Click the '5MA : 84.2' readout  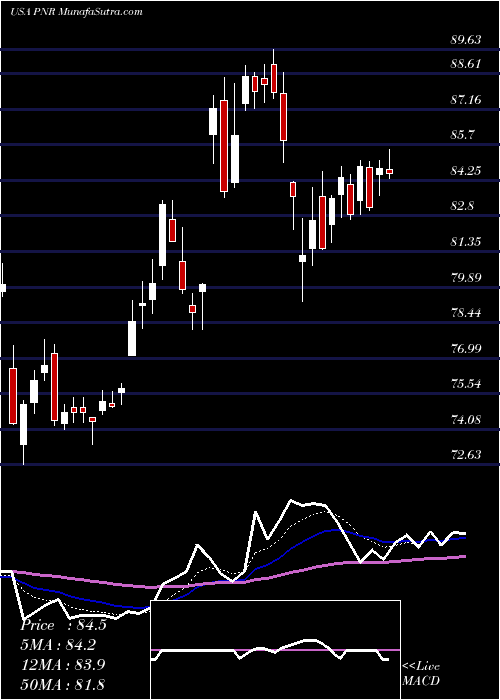(x=58, y=645)
